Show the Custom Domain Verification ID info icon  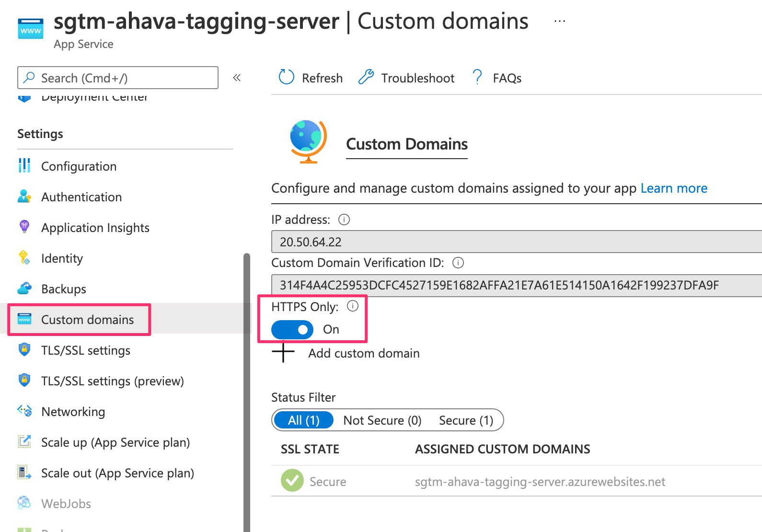point(458,263)
